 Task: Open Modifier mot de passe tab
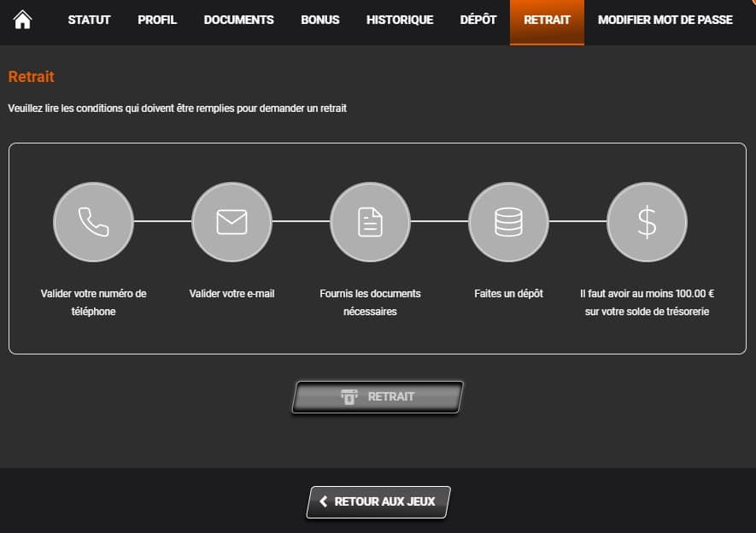(x=665, y=20)
